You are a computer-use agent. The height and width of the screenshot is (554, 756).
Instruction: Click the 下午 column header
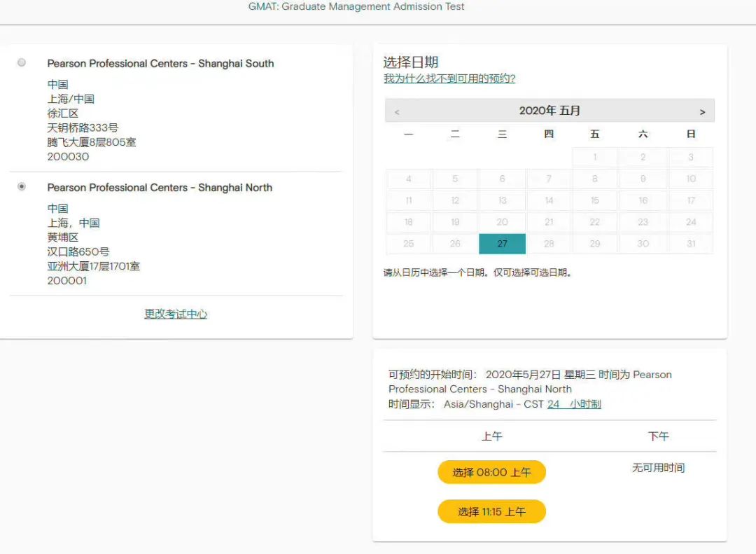[x=658, y=436]
